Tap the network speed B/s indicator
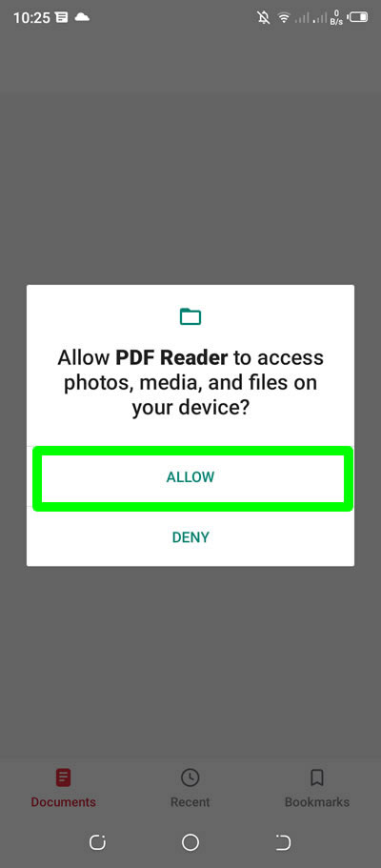 [336, 18]
